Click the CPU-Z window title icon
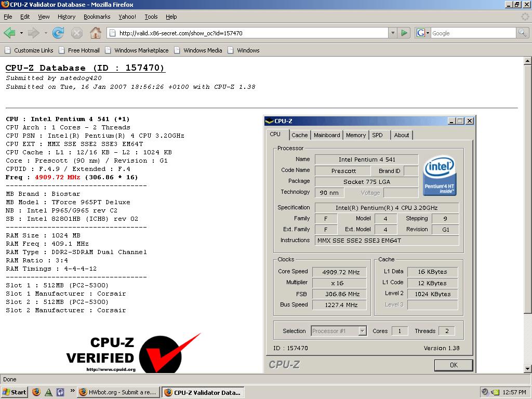 [270, 121]
